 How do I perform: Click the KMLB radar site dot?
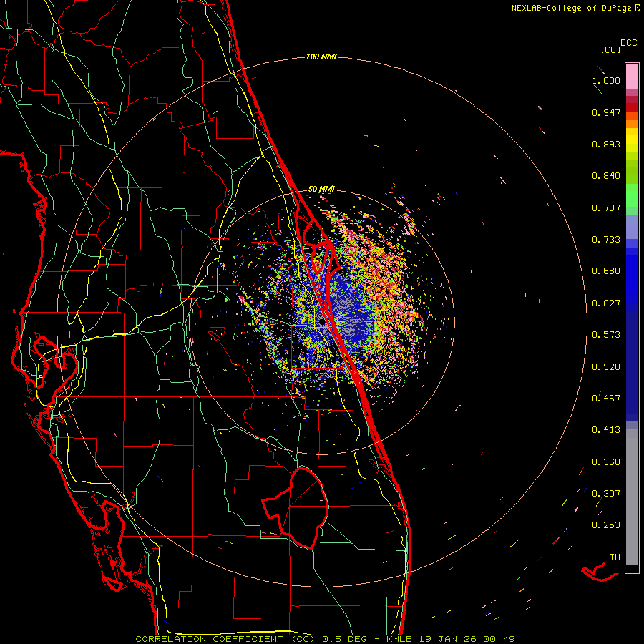pyautogui.click(x=322, y=323)
